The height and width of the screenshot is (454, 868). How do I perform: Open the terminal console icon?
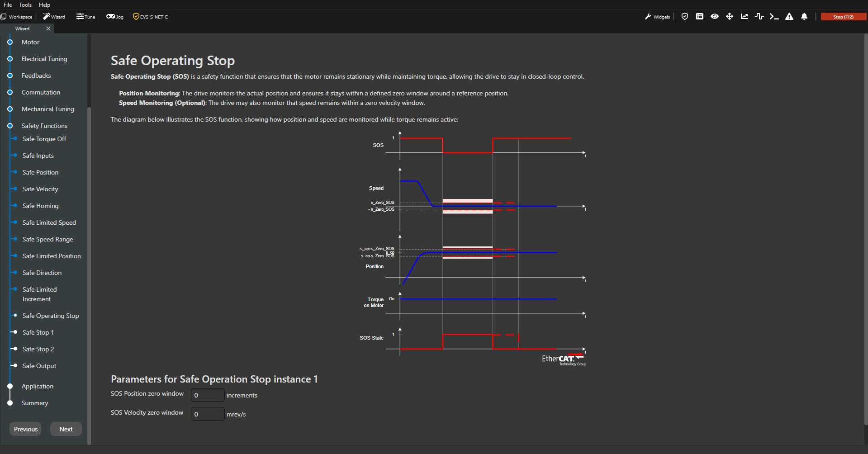tap(774, 17)
